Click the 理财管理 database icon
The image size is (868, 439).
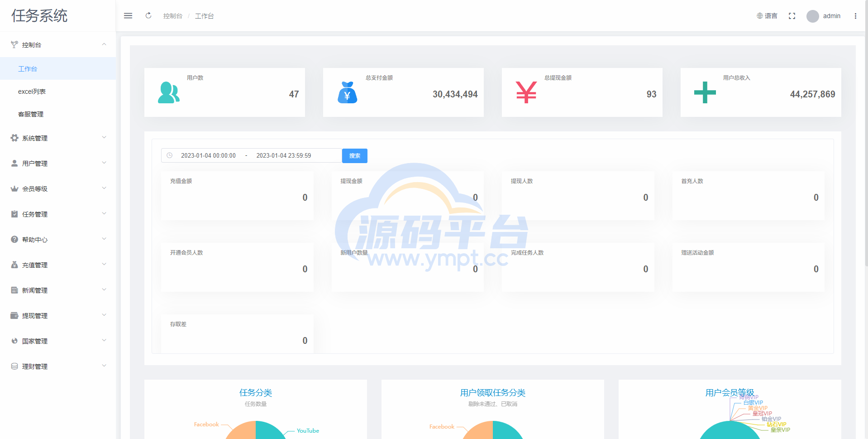[14, 366]
